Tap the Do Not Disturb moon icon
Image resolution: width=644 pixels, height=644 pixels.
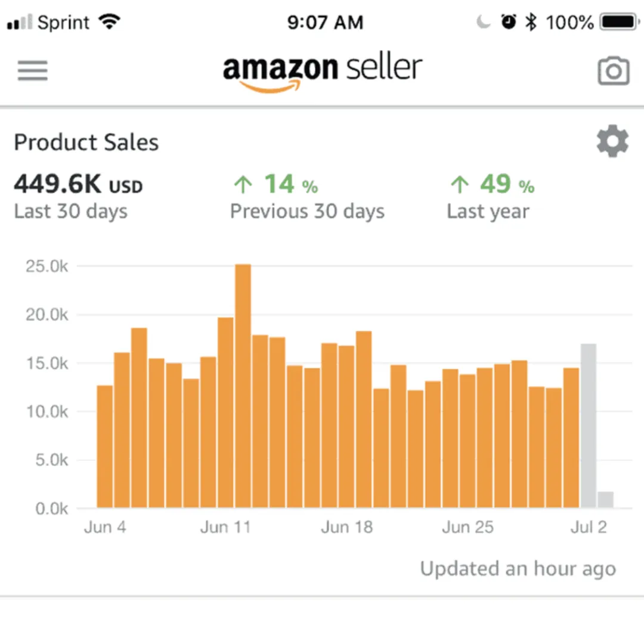(483, 23)
